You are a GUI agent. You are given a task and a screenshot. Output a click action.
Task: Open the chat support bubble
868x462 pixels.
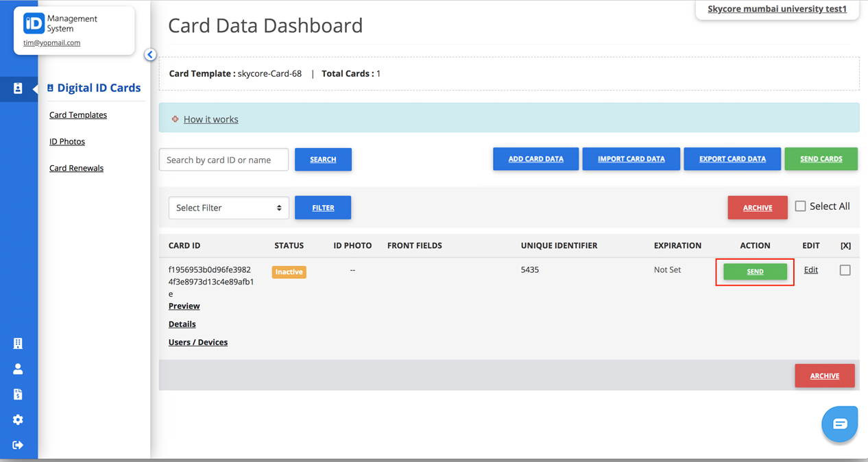[x=840, y=424]
